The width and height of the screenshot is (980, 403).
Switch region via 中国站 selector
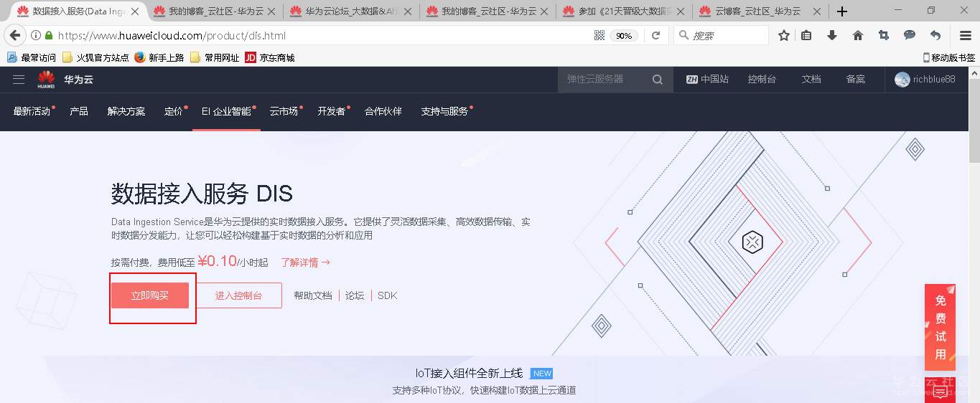pos(707,80)
